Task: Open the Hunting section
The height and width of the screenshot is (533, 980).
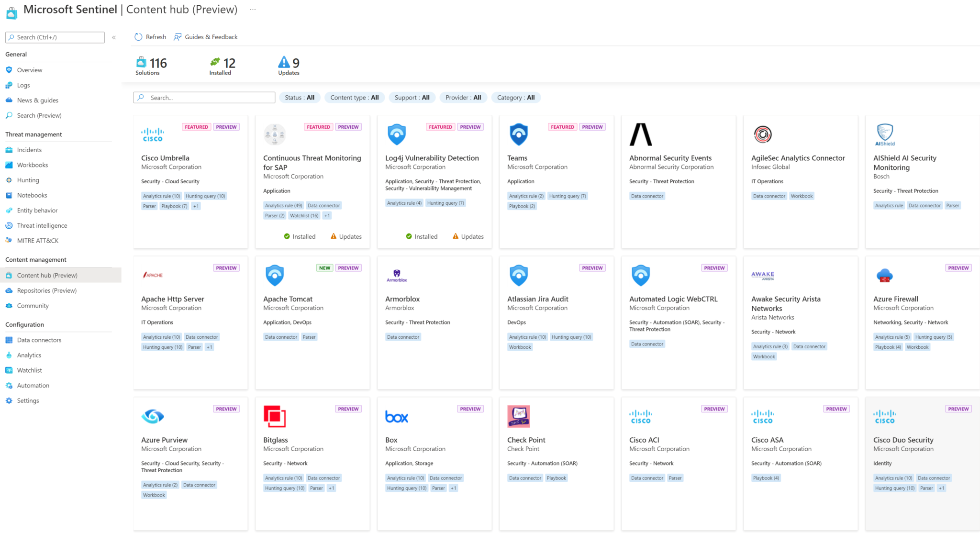Action: click(28, 180)
